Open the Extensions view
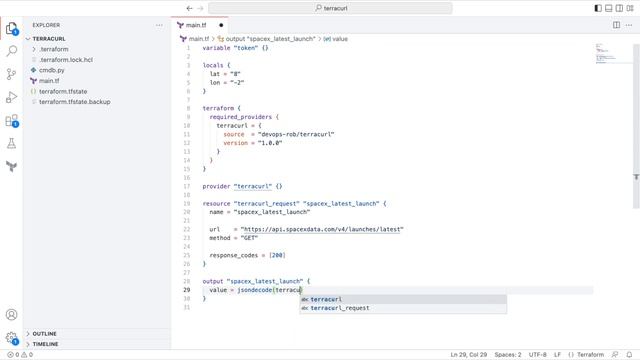640x360 pixels. click(11, 120)
